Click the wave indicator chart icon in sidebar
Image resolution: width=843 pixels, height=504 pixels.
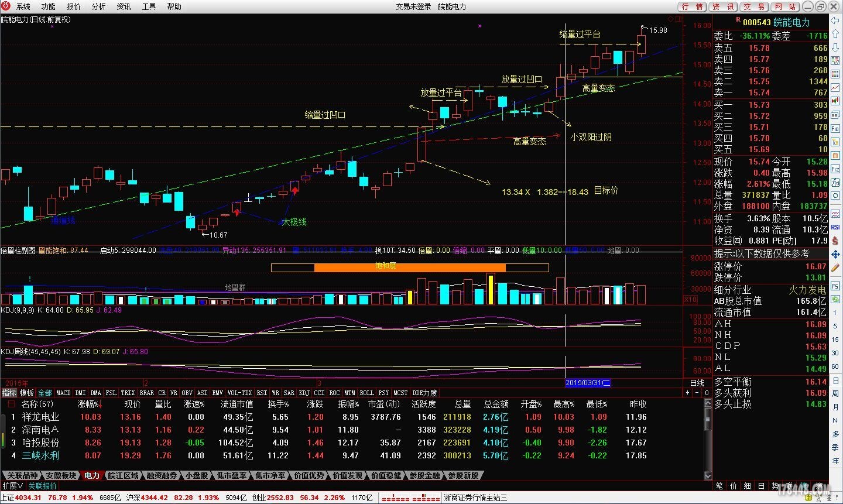pyautogui.click(x=835, y=214)
